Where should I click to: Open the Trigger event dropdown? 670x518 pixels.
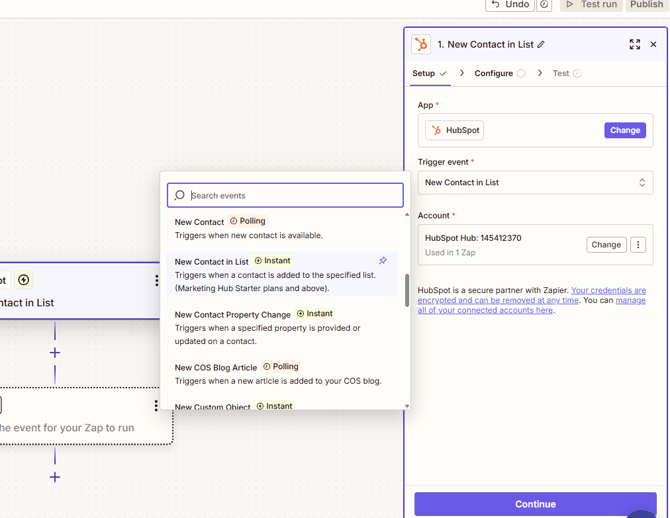pyautogui.click(x=535, y=183)
